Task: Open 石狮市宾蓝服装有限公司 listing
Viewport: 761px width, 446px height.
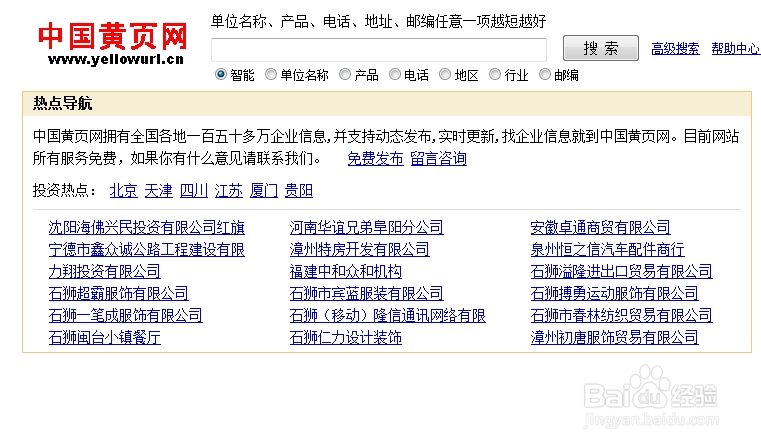Action: coord(366,294)
